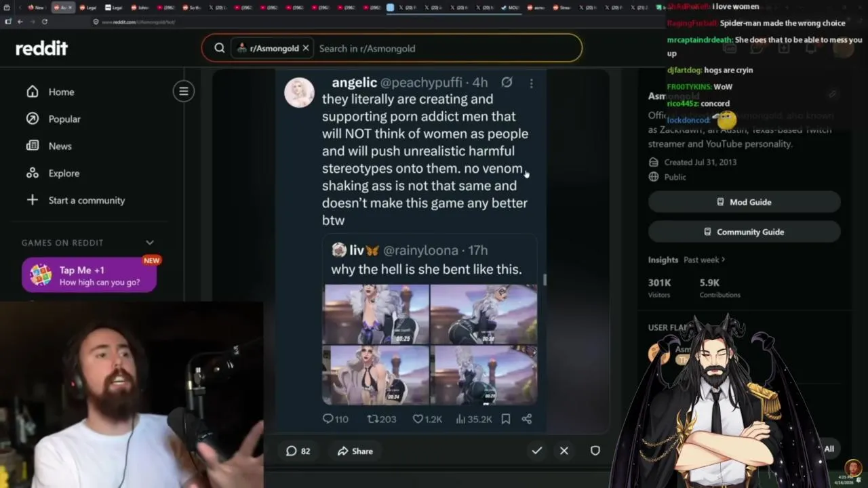Collapse the Games on Reddit section
868x488 pixels.
150,243
